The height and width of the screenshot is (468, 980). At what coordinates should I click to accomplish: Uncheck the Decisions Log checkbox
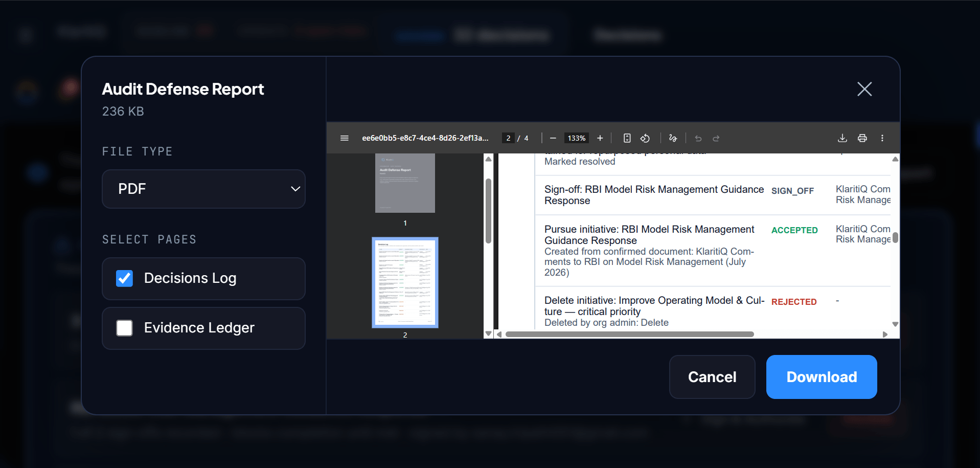(x=124, y=278)
